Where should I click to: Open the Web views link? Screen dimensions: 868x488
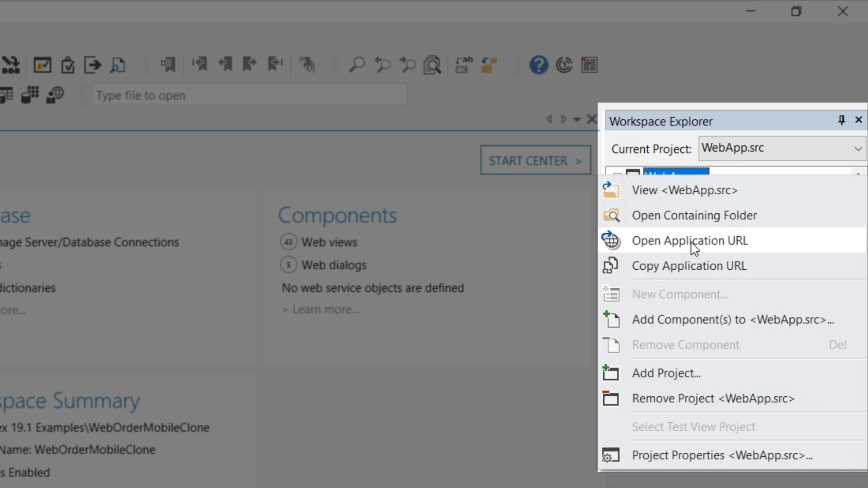329,242
